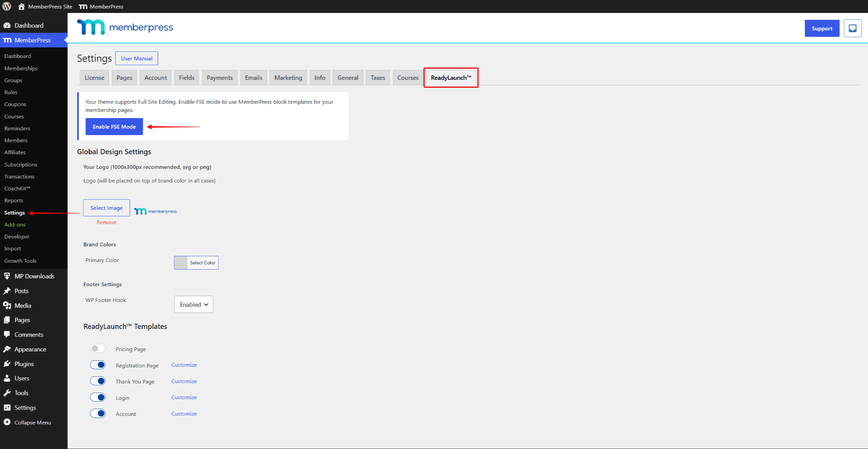868x449 pixels.
Task: Go to Rules in MemberPress menu
Action: click(x=11, y=92)
